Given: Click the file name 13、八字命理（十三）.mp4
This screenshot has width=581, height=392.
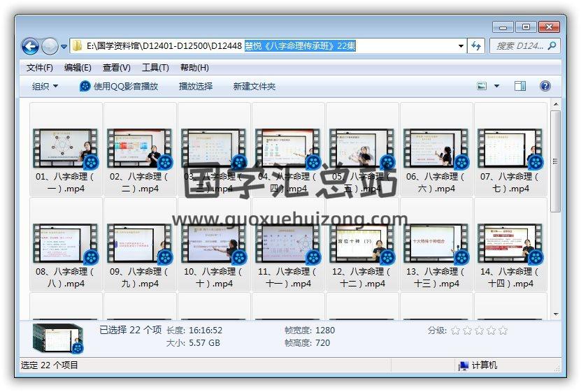Looking at the screenshot, I should click(x=436, y=277).
